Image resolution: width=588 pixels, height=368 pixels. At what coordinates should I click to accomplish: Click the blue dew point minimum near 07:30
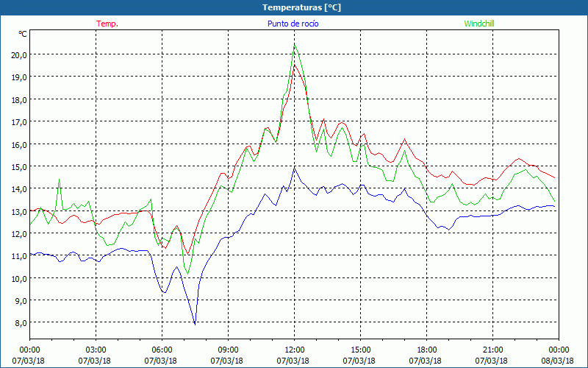click(x=195, y=324)
